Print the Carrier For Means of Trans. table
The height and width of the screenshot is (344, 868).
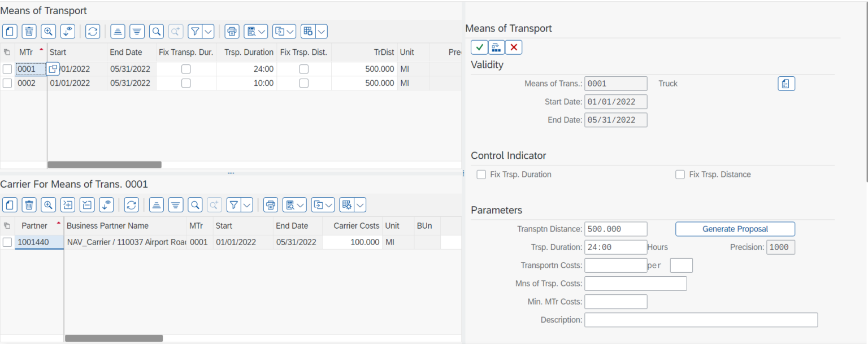tap(270, 204)
